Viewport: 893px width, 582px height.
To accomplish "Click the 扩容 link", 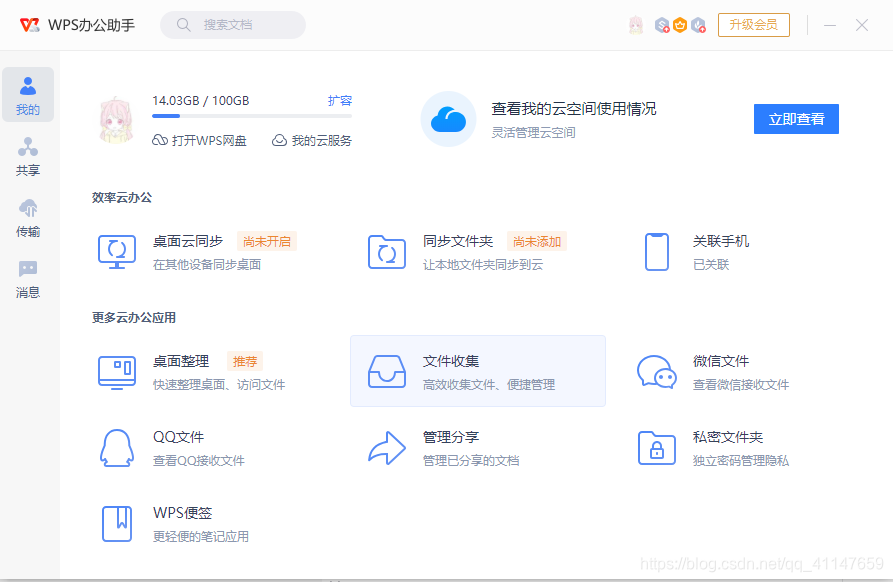I will click(340, 101).
